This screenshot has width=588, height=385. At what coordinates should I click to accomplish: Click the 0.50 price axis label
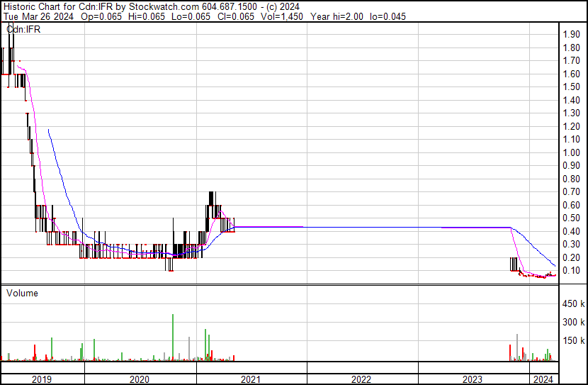pos(571,218)
